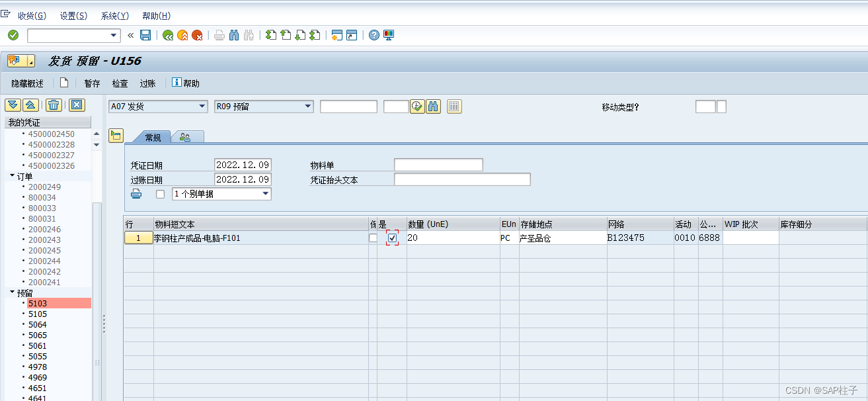868x401 pixels.
Task: Click the green Back arrow icon
Action: click(168, 35)
